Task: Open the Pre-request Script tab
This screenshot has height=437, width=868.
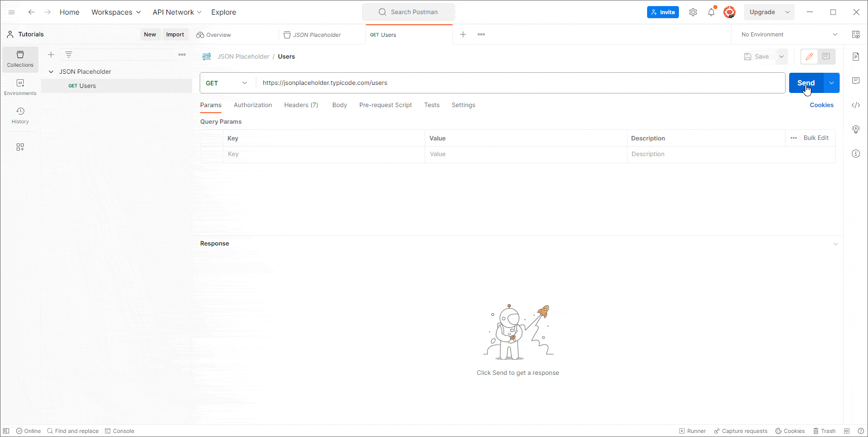Action: [x=386, y=105]
